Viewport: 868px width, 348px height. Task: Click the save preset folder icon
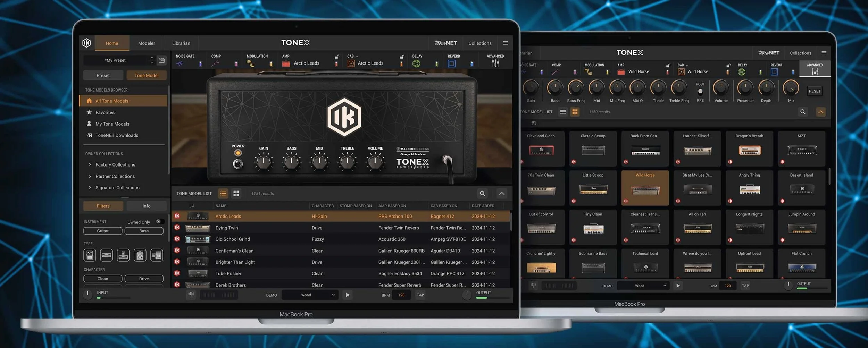(x=161, y=60)
